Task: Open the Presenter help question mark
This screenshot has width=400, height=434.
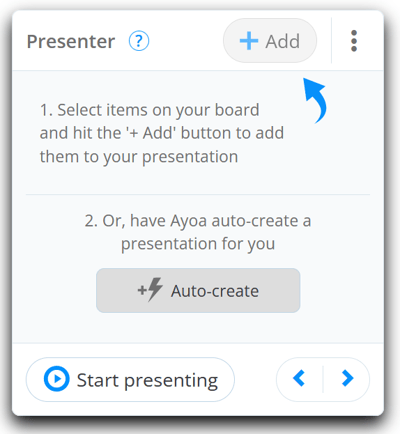Action: pos(139,41)
